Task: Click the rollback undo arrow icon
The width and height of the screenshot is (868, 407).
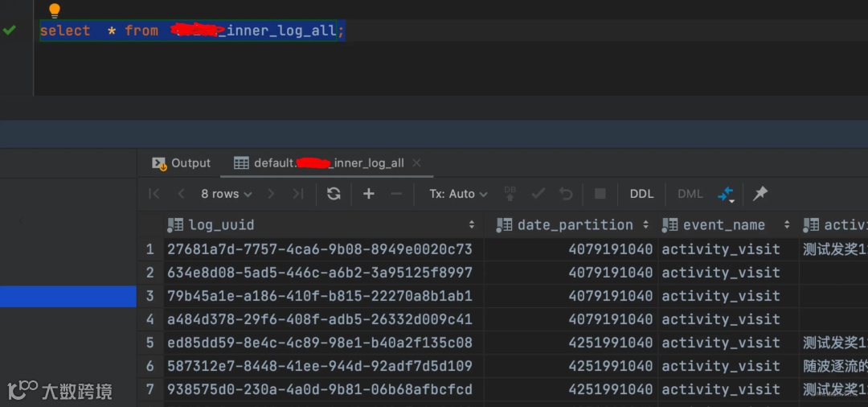Action: click(566, 193)
